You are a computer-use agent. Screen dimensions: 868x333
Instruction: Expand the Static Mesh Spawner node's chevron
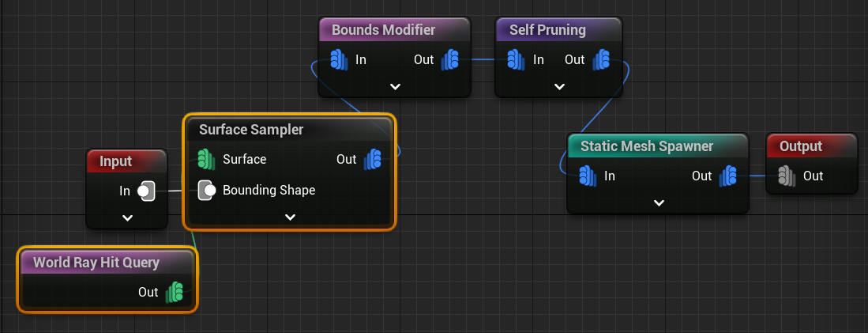[659, 202]
